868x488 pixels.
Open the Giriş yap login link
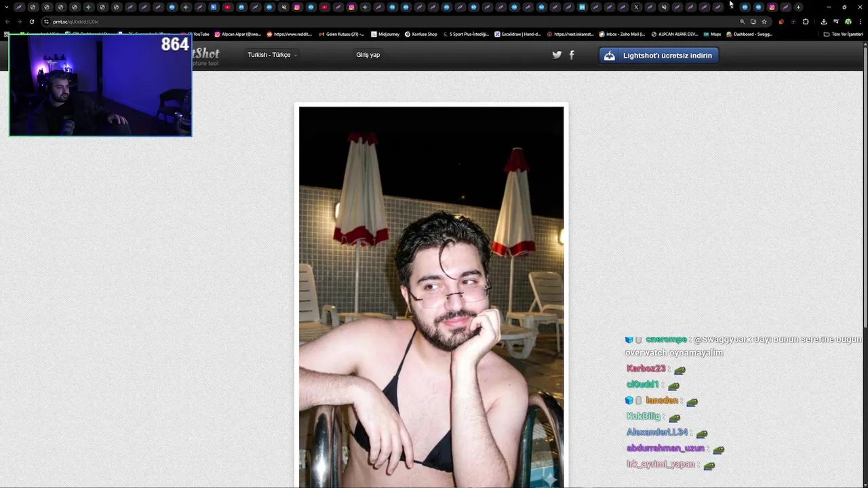click(x=368, y=55)
